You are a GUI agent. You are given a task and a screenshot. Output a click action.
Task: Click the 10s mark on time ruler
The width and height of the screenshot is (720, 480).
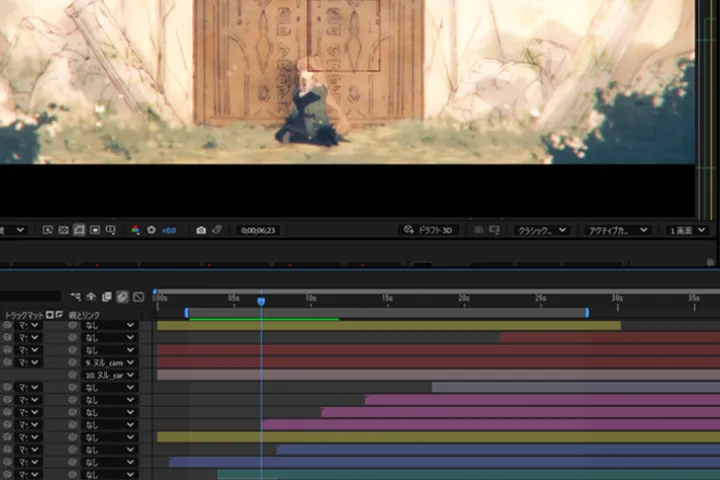pos(310,299)
